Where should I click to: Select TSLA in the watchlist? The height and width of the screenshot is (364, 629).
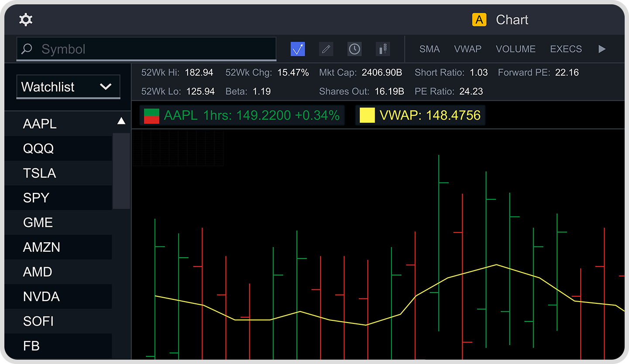pos(40,173)
